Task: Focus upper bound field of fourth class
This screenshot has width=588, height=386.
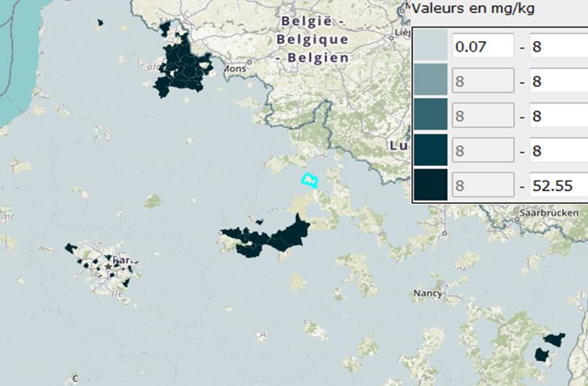Action: click(557, 151)
